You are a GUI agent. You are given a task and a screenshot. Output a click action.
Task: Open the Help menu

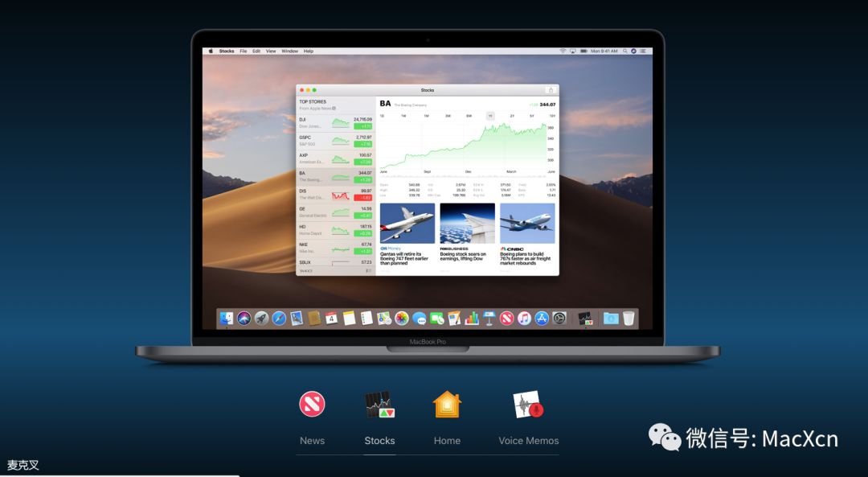(x=309, y=51)
